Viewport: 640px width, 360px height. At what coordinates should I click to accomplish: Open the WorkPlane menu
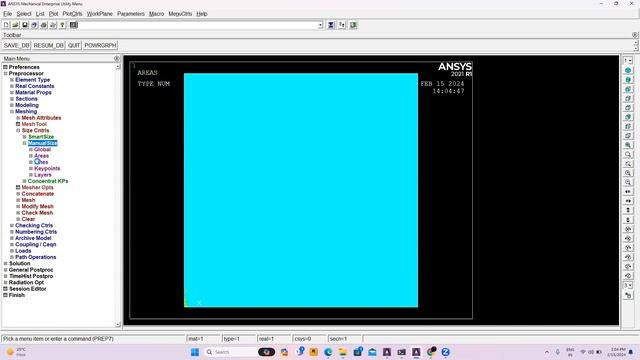click(100, 14)
